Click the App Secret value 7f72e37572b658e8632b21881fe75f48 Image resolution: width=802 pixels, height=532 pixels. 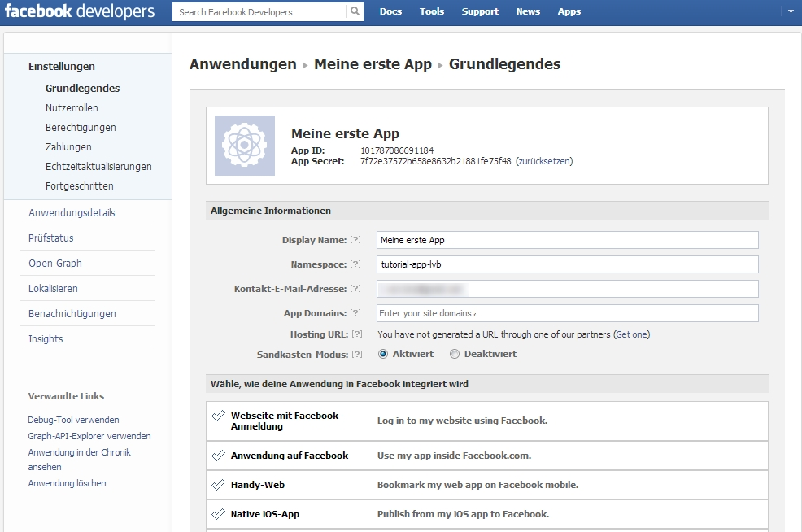(435, 161)
